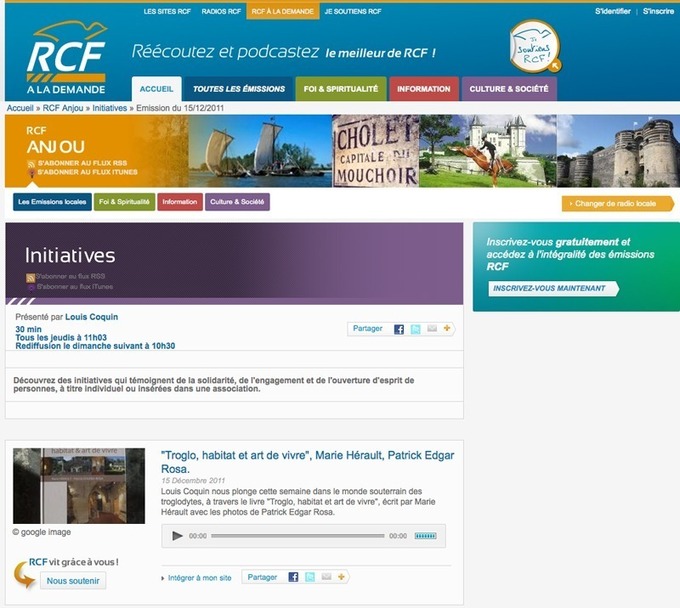Share the Initiatives show on Facebook
The image size is (680, 608).
coord(399,329)
